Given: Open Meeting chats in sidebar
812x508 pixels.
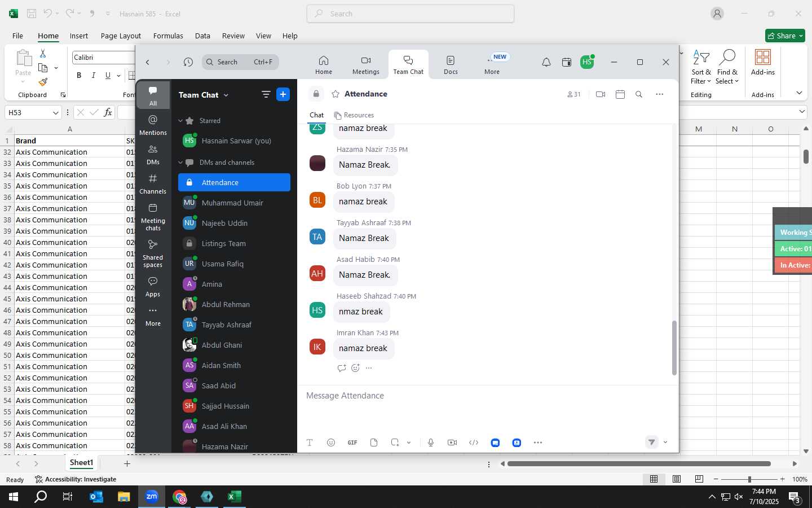Looking at the screenshot, I should [153, 217].
